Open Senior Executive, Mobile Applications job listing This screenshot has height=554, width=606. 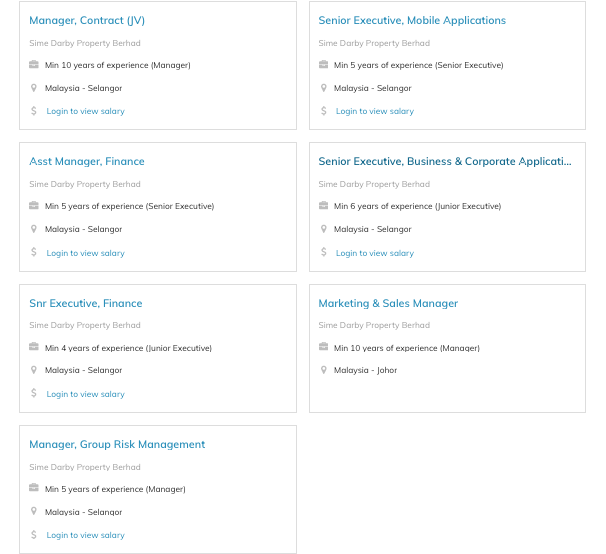412,20
